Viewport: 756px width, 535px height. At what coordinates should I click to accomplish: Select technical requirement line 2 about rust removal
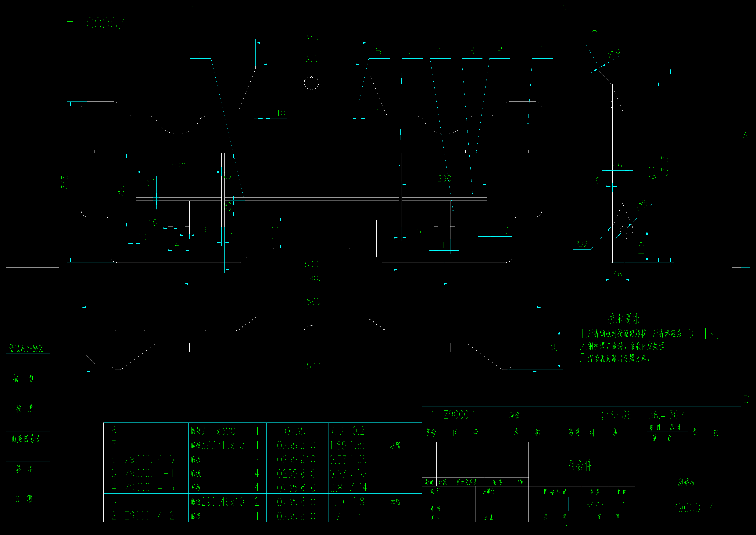tap(624, 346)
